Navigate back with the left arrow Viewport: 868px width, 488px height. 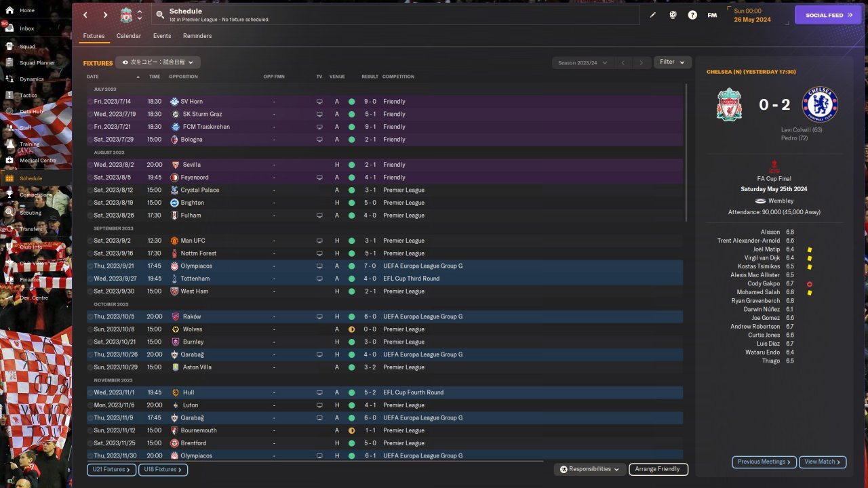tap(85, 15)
